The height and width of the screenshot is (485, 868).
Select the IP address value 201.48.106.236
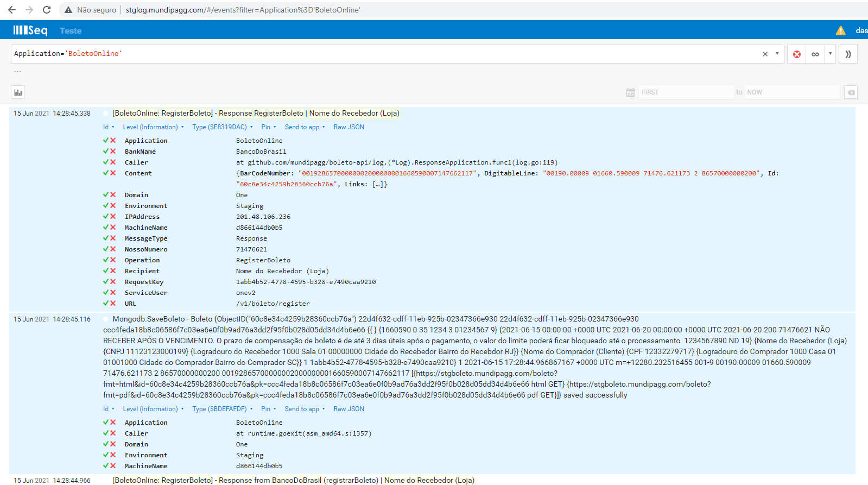click(x=263, y=217)
